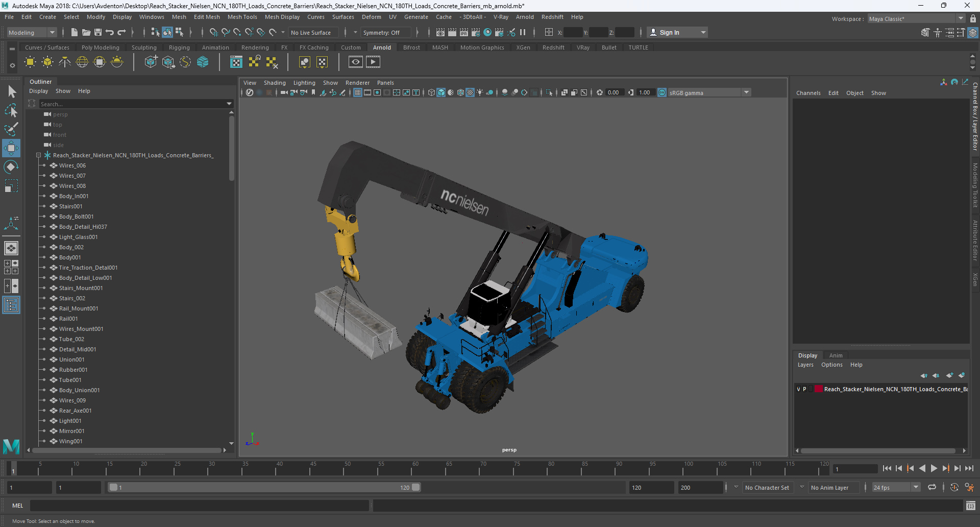Open Render Settings clapperboard icon
980x527 pixels.
476,32
